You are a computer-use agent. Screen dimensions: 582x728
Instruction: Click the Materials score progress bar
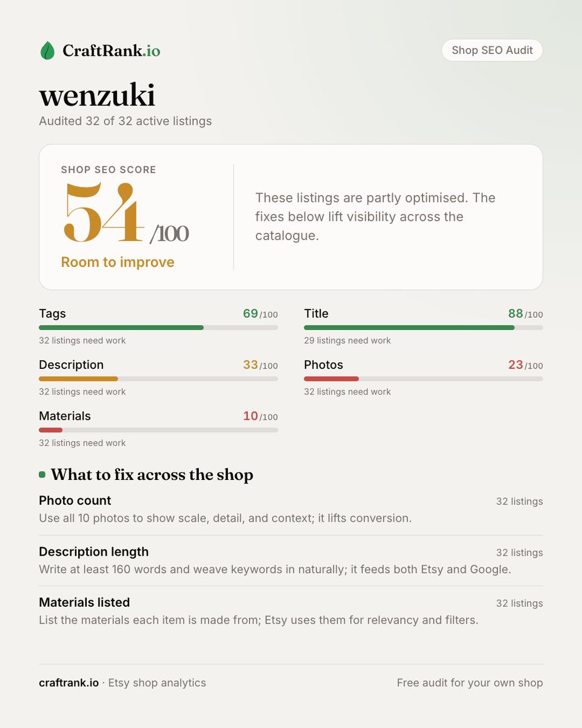pos(158,430)
